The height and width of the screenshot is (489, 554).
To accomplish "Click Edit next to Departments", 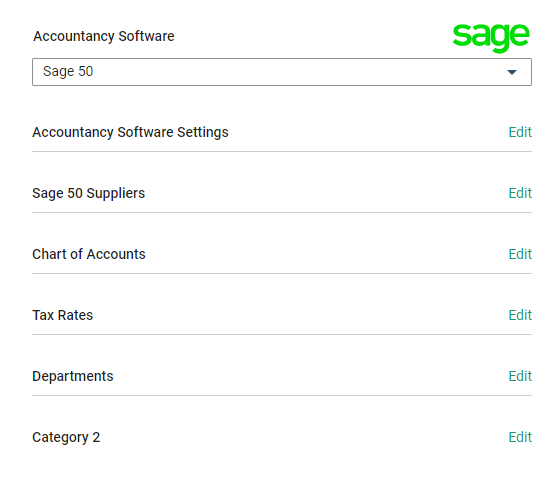I will [x=520, y=376].
